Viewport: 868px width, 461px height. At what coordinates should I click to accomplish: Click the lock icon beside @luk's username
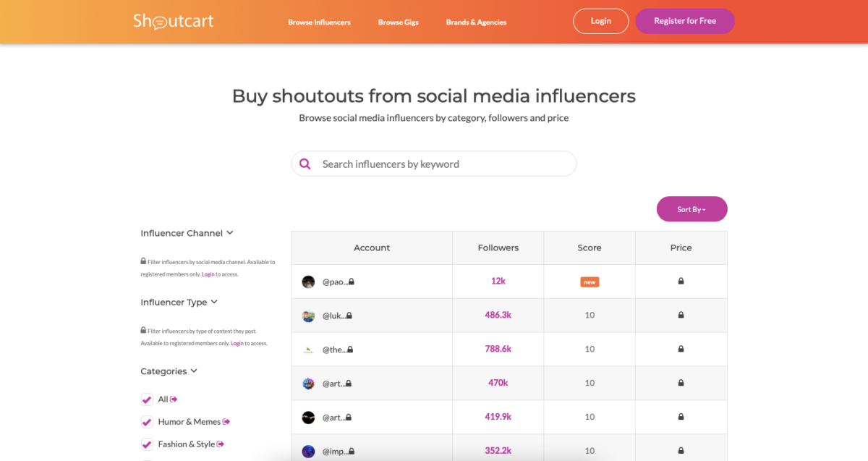[352, 315]
